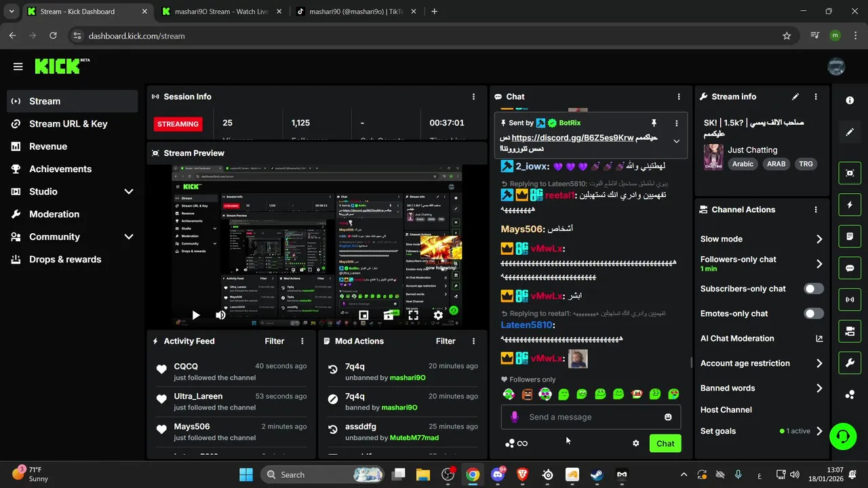Insert the first green headphone emote
The width and height of the screenshot is (868, 488).
[509, 394]
